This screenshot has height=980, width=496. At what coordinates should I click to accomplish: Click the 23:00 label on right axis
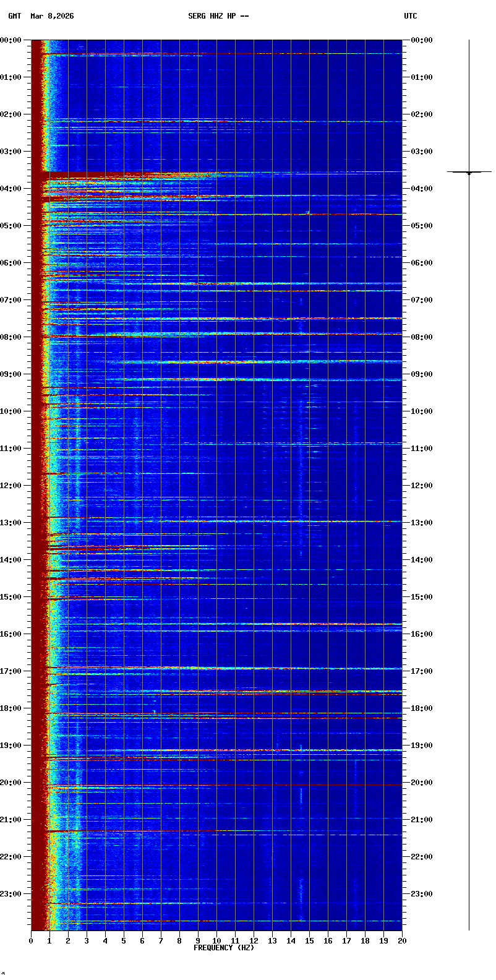pyautogui.click(x=422, y=894)
